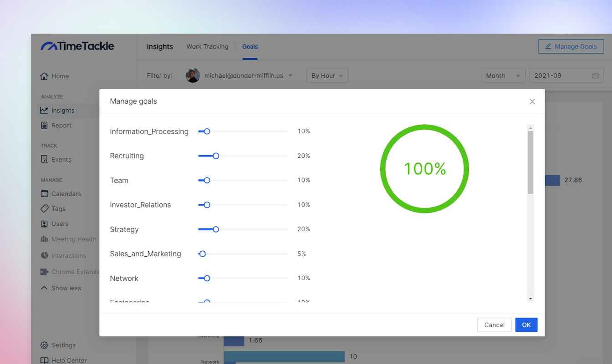Click the TimeTackle logo
The height and width of the screenshot is (364, 612).
click(x=77, y=46)
